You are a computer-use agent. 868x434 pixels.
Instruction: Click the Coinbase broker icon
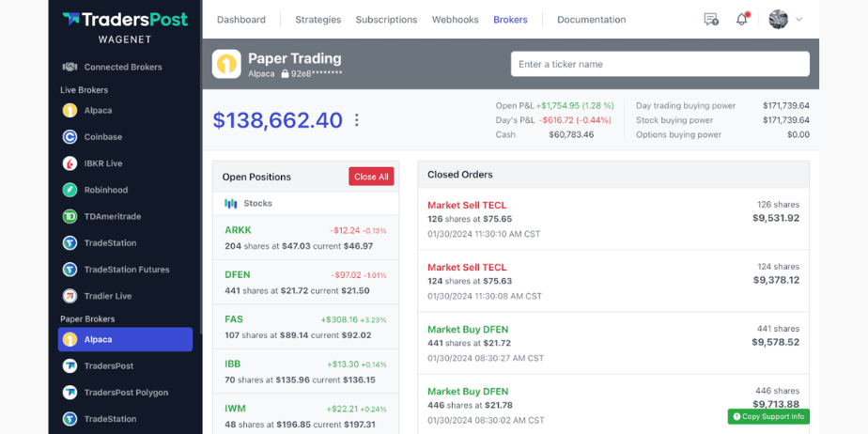pos(70,137)
